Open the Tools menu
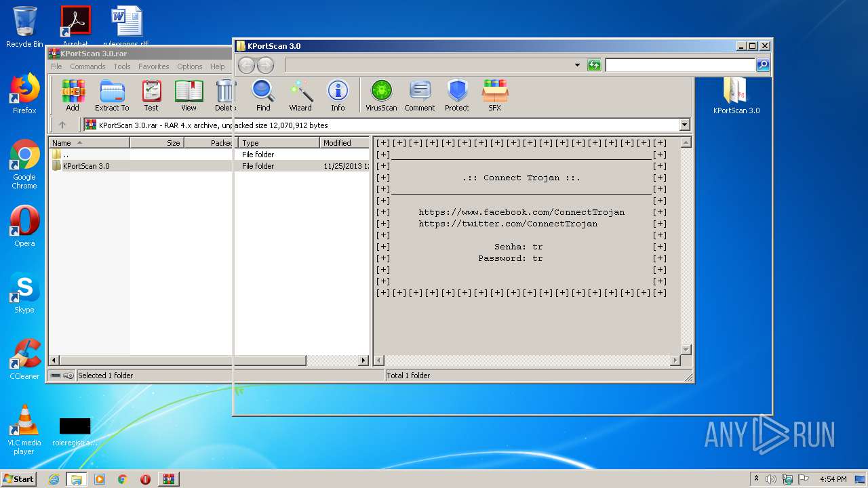The height and width of the screenshot is (488, 868). [122, 66]
